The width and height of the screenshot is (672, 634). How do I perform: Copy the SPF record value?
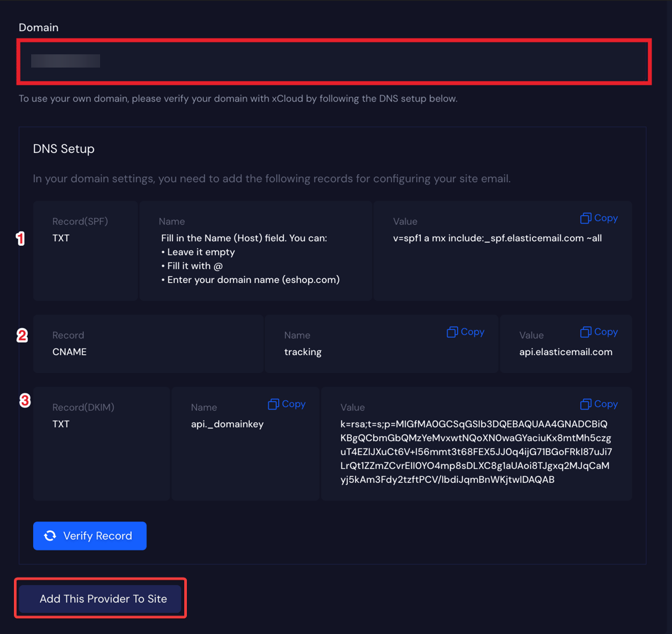(598, 218)
